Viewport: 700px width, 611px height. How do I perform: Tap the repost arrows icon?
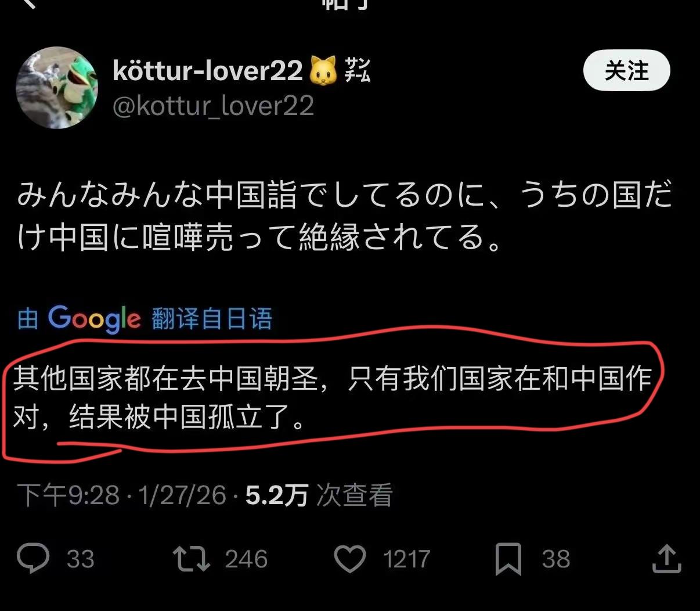(192, 558)
